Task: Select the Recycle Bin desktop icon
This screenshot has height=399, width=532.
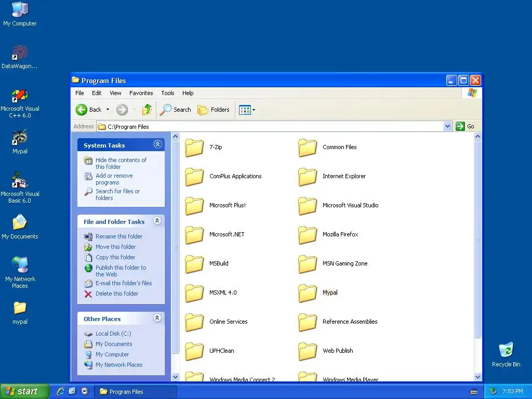Action: (506, 354)
